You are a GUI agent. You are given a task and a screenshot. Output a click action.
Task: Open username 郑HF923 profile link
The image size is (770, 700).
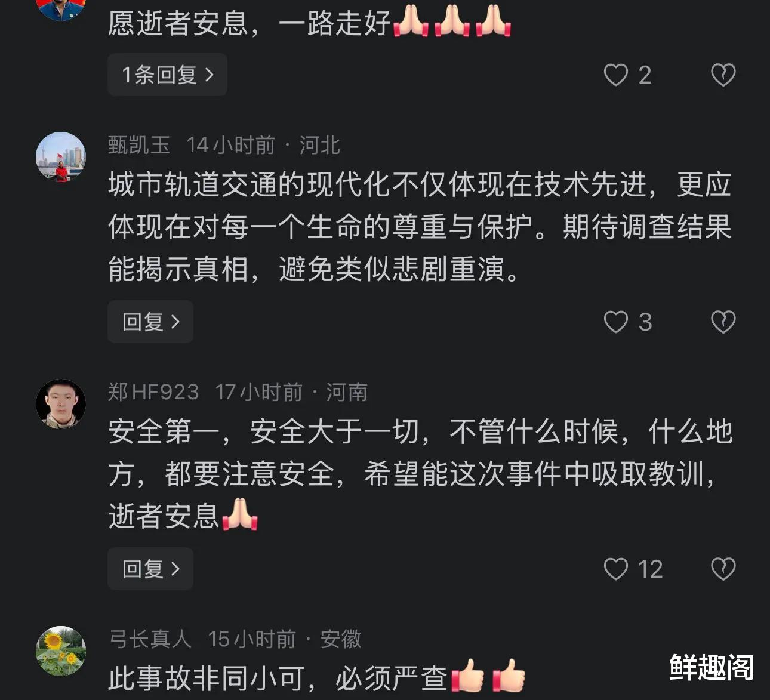pos(153,392)
